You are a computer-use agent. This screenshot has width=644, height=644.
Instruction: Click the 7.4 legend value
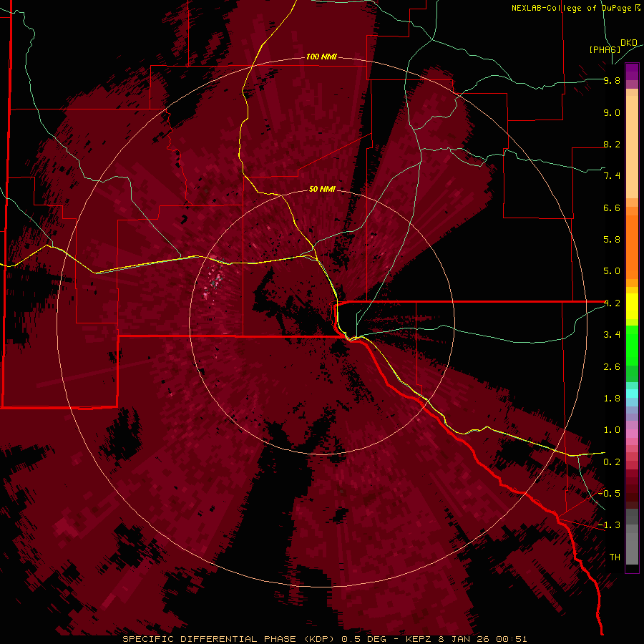click(612, 176)
